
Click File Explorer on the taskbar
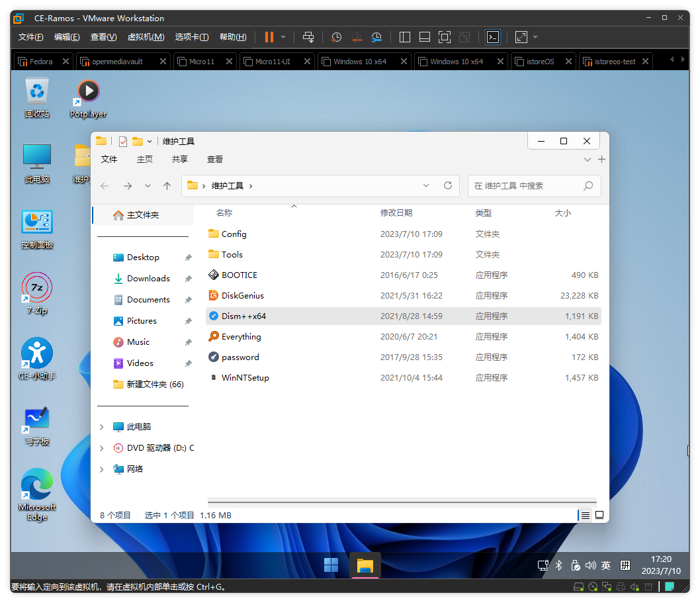pyautogui.click(x=365, y=565)
